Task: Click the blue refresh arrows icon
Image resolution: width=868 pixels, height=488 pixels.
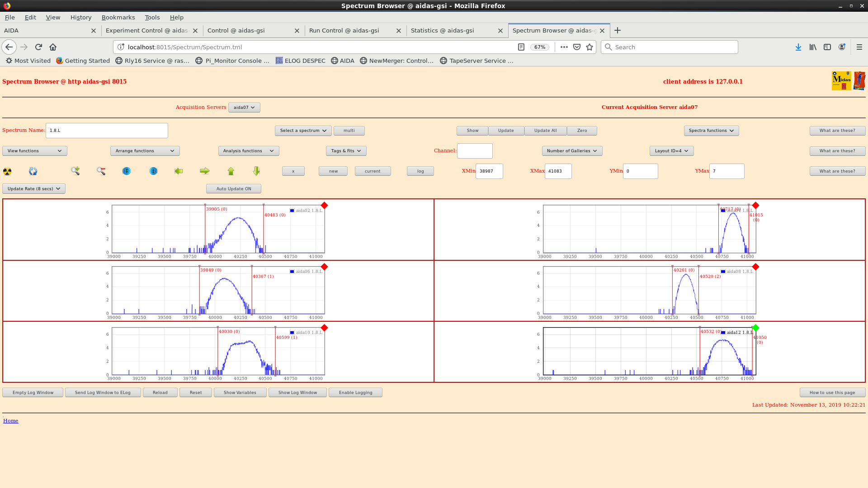Action: tap(33, 171)
